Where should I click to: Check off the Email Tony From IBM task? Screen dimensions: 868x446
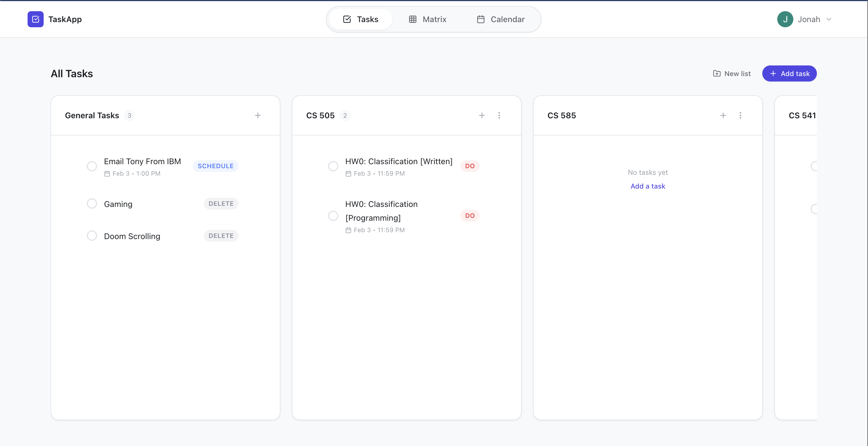coord(92,166)
